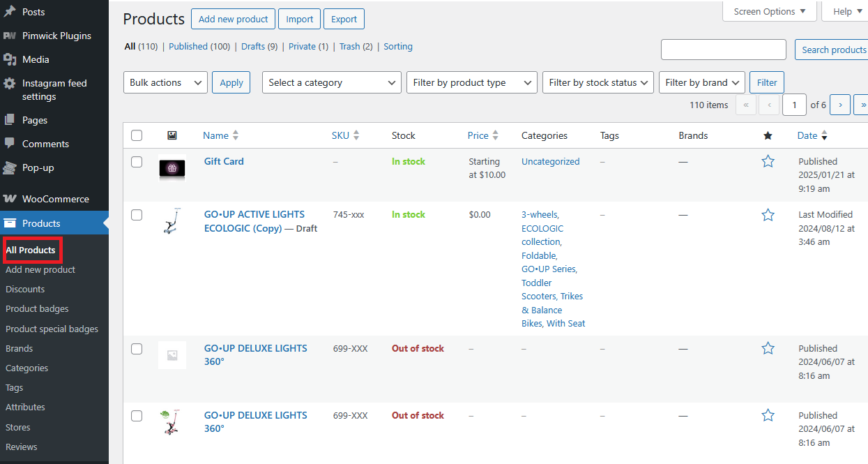
Task: Open Tags submenu item
Action: click(14, 387)
